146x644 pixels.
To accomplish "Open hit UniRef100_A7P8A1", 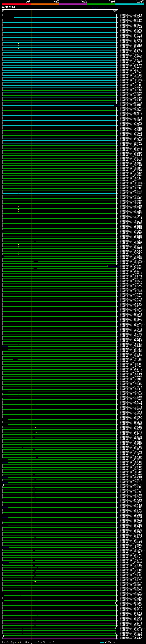I will (131, 75).
